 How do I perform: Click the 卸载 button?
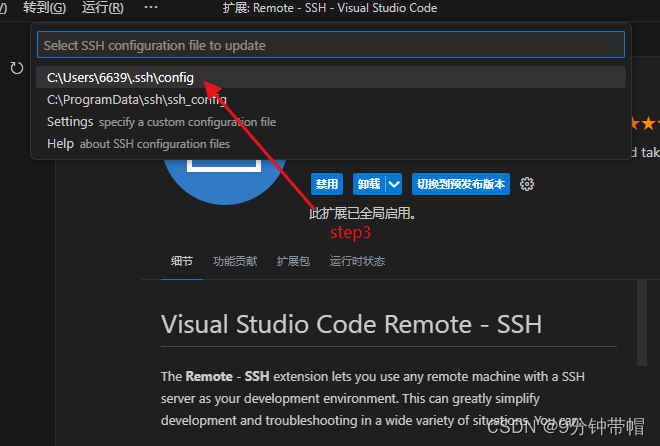369,184
